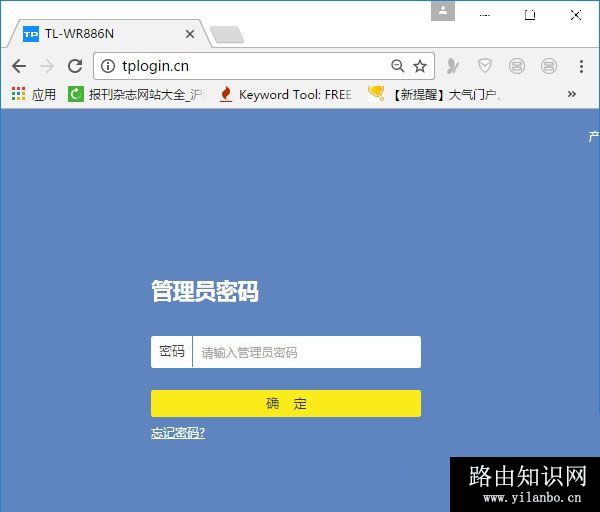Expand the hidden bookmarks chevron

click(572, 94)
